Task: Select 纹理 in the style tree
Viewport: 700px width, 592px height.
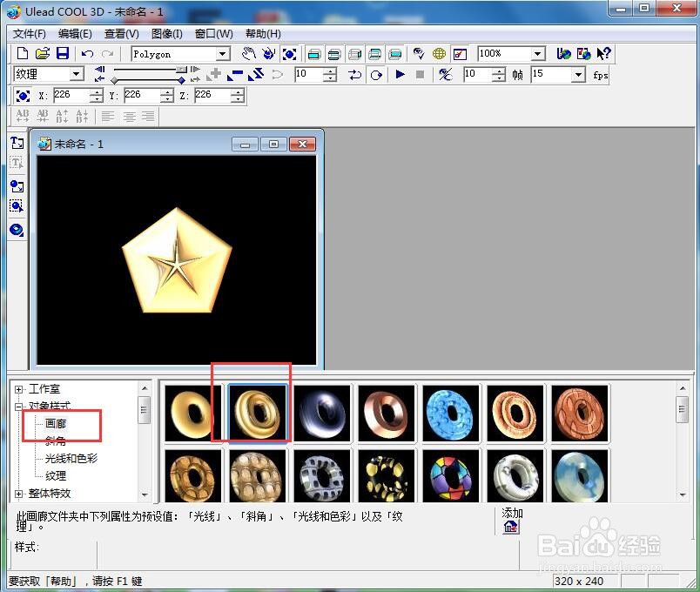Action: point(56,476)
